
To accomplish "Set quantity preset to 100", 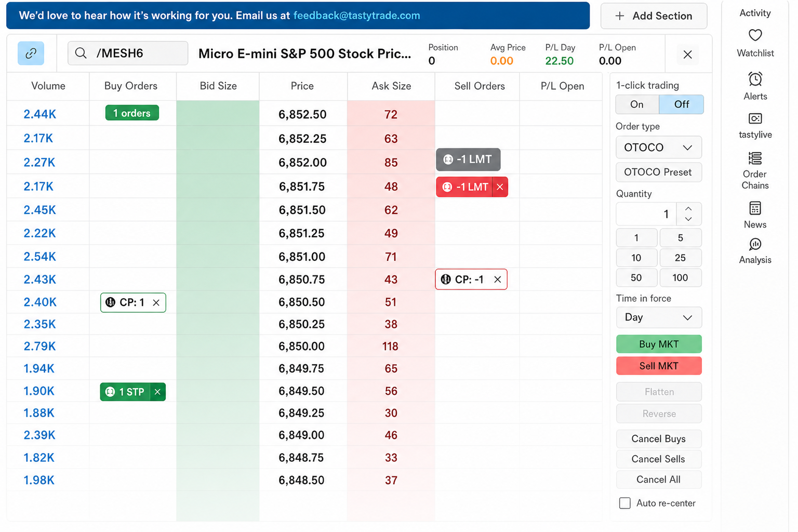I will pyautogui.click(x=681, y=278).
